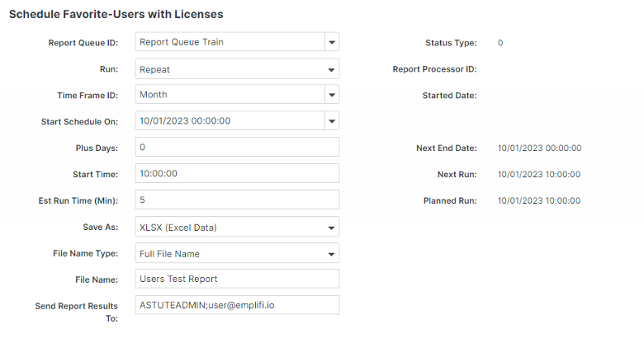
Task: Click the 'Schedule Favorite-Users with Licenses' heading
Action: (x=116, y=14)
